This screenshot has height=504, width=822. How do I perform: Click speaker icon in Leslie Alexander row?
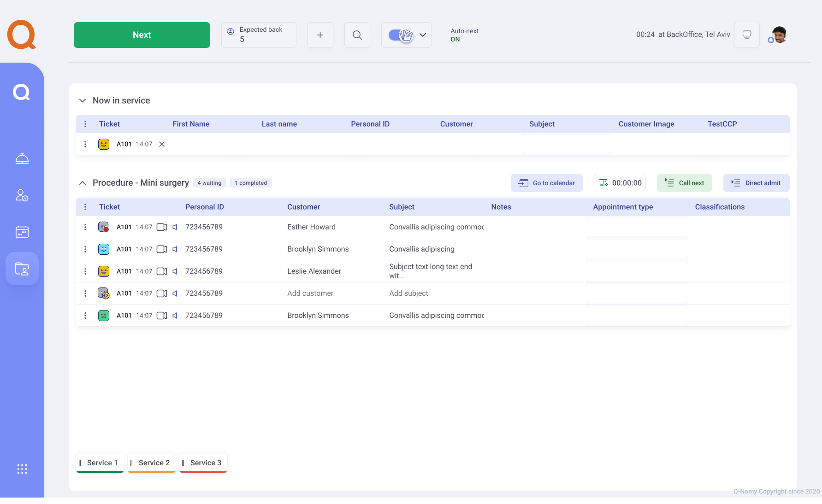point(175,271)
